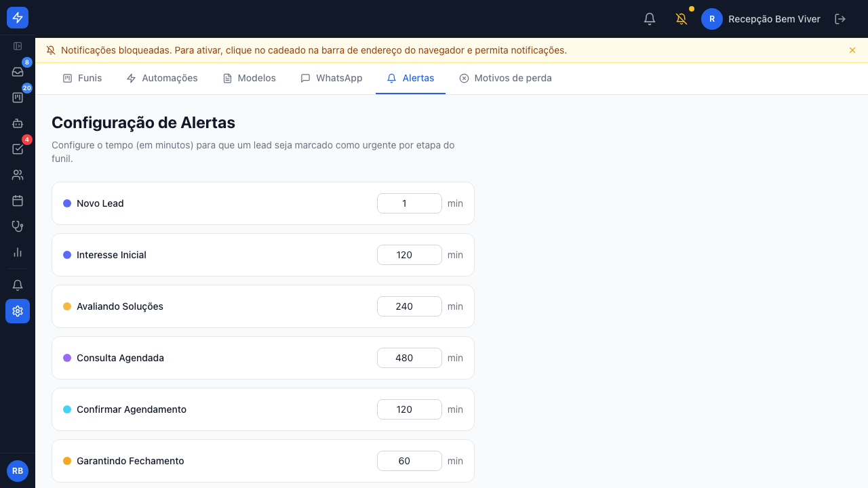This screenshot has width=868, height=488.
Task: Click the Consulta Agendada stage label
Action: click(x=120, y=358)
